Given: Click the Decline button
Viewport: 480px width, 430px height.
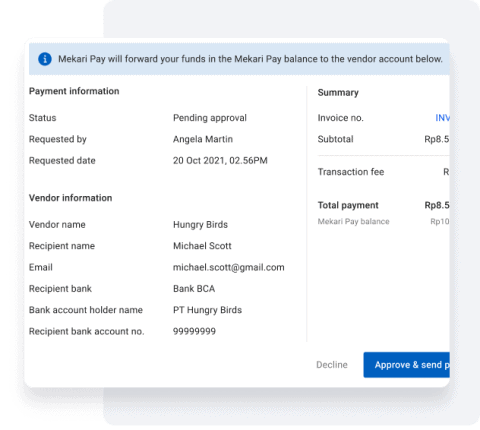Looking at the screenshot, I should [x=332, y=365].
